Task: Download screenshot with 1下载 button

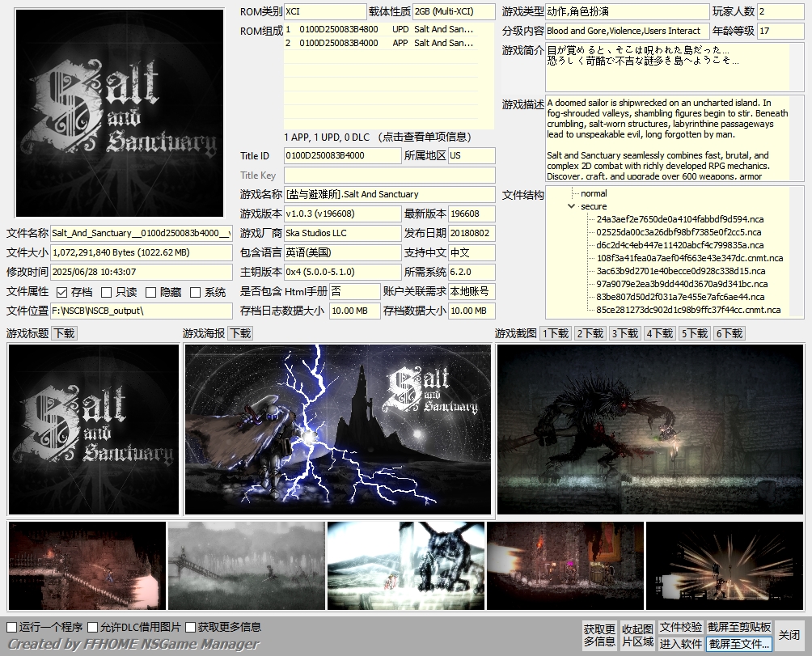Action: (x=556, y=333)
